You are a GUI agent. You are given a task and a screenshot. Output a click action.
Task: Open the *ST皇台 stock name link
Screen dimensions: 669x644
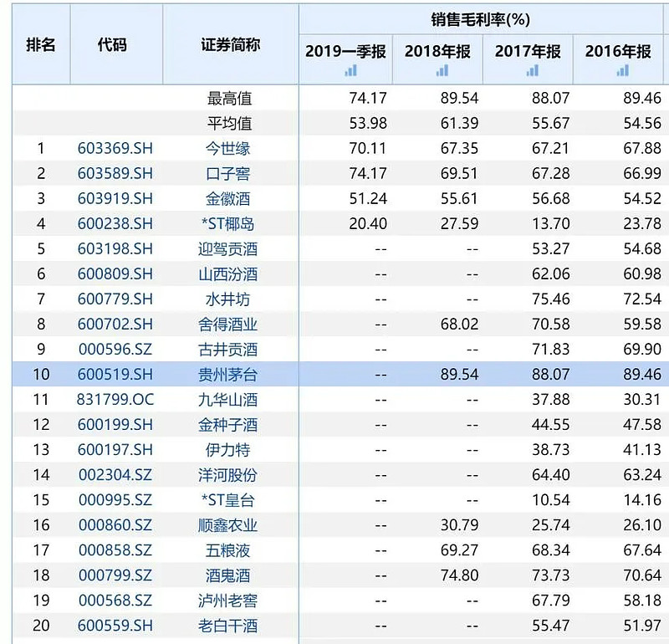(x=227, y=500)
